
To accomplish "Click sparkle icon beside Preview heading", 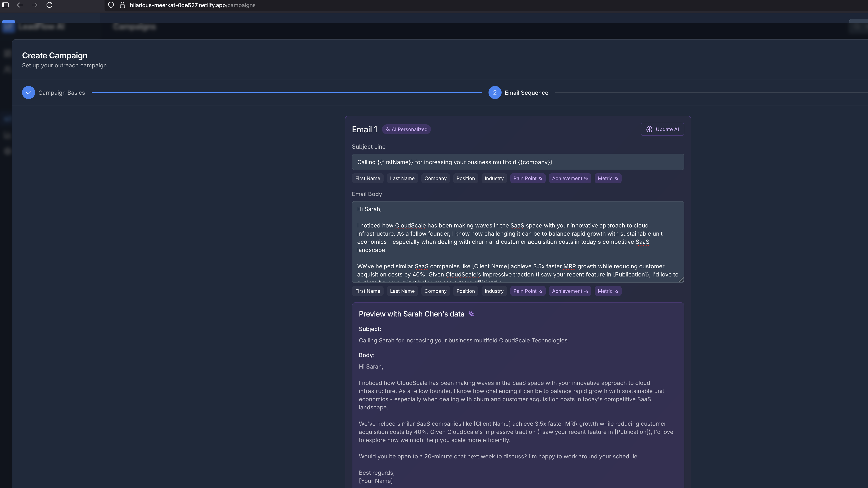I will coord(471,314).
